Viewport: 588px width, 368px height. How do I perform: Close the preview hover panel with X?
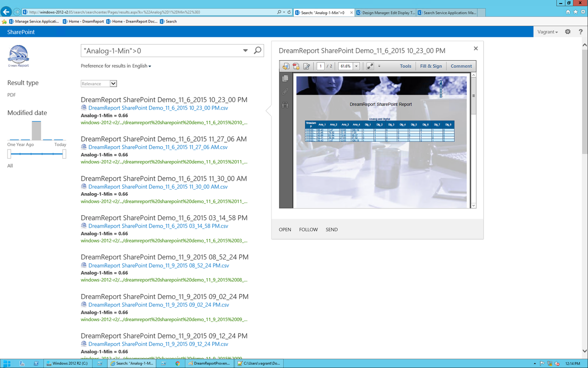[476, 48]
